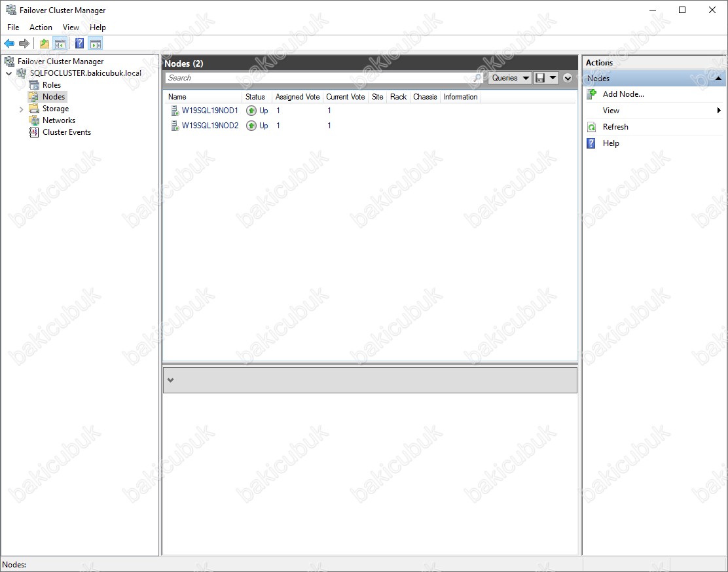This screenshot has width=728, height=572.
Task: Expand the search options circular chevron
Action: pos(568,78)
